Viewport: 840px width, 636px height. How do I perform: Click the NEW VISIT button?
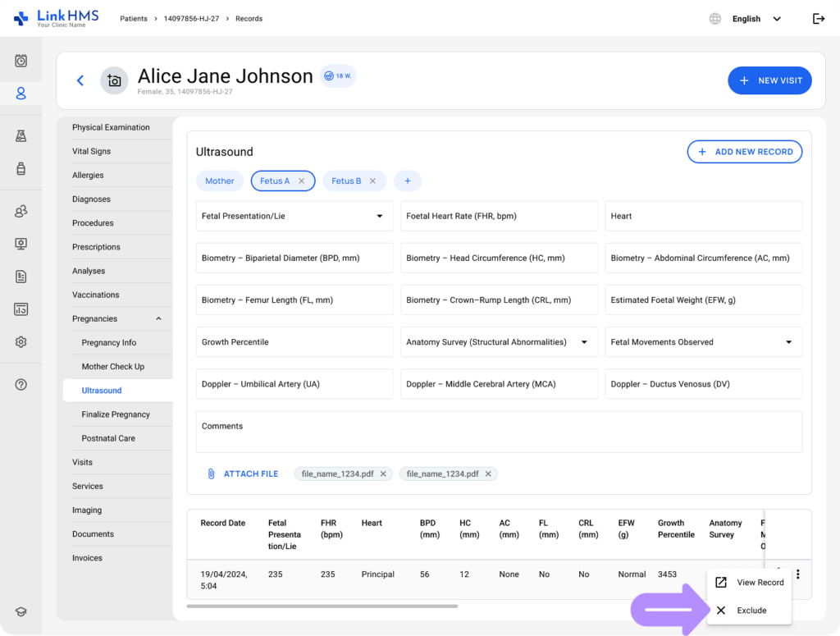pos(769,80)
